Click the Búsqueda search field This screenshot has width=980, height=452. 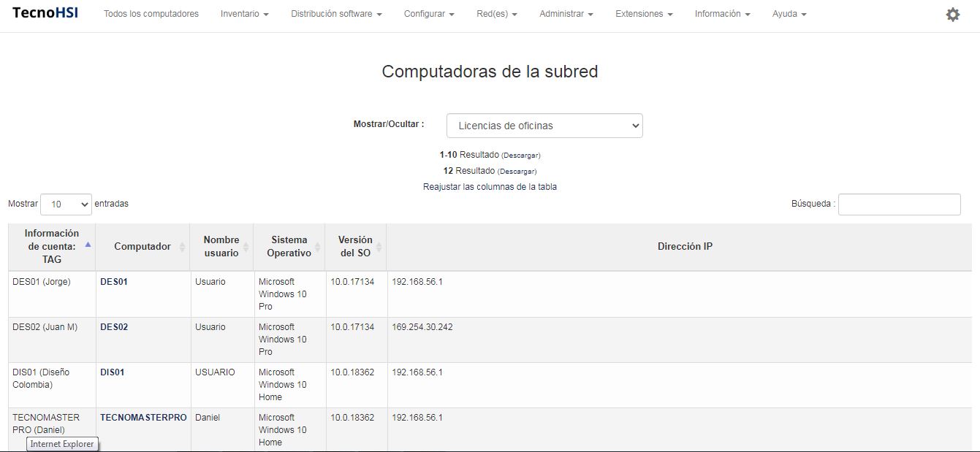pyautogui.click(x=899, y=204)
